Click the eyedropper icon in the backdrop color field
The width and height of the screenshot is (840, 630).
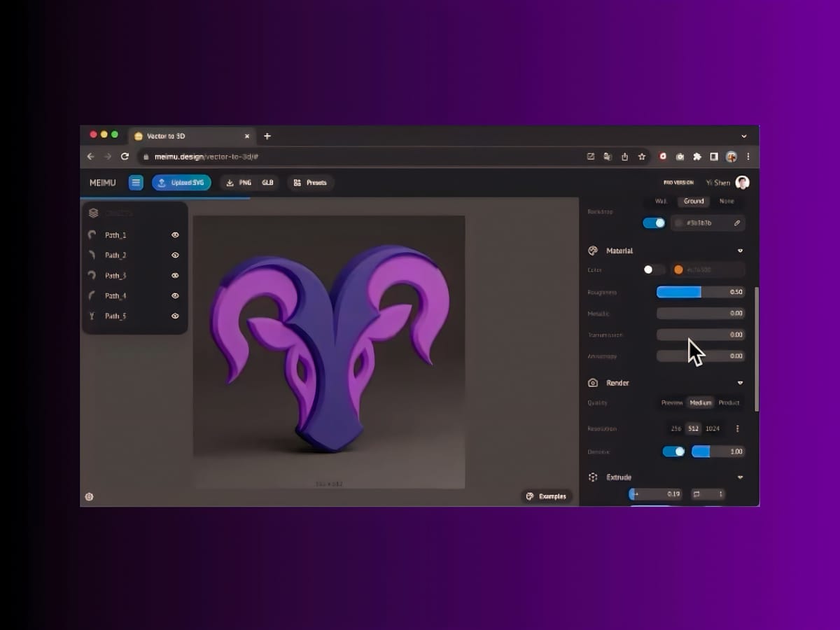[x=736, y=223]
